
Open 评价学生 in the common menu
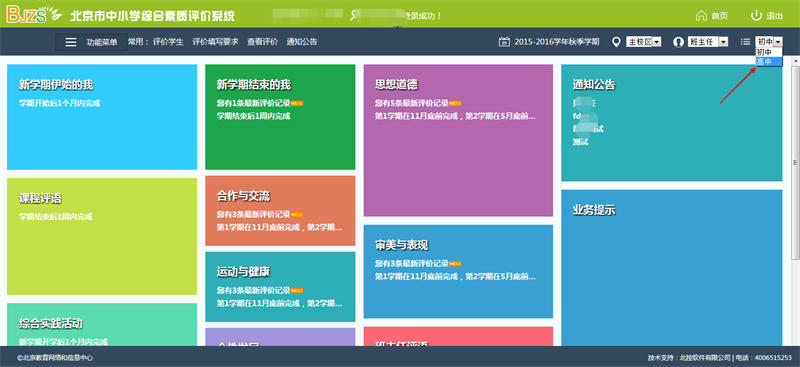click(168, 42)
